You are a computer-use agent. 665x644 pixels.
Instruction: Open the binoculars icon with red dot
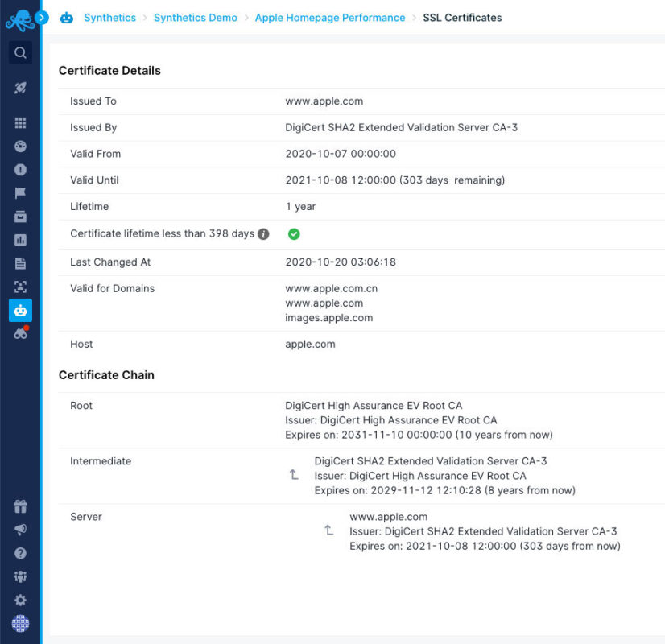[21, 333]
